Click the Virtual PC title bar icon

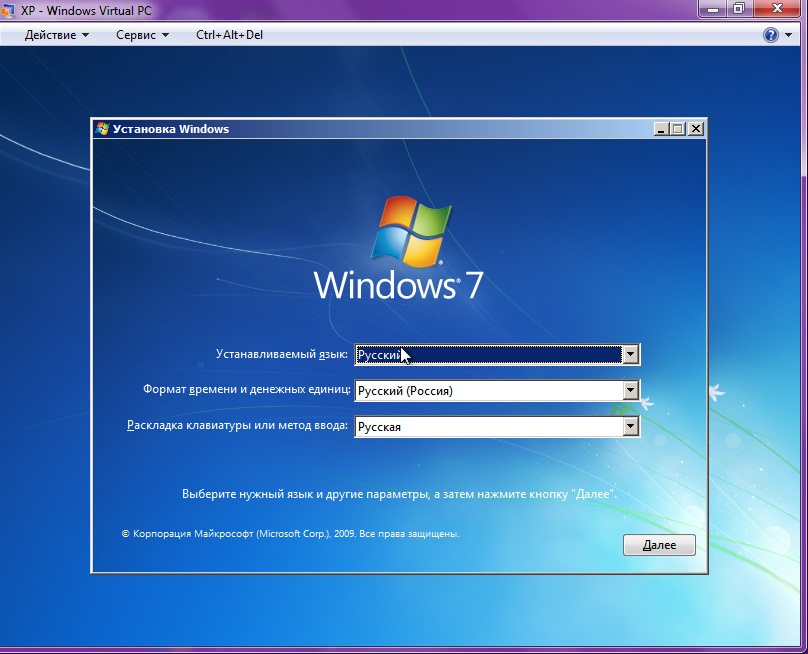pos(8,10)
